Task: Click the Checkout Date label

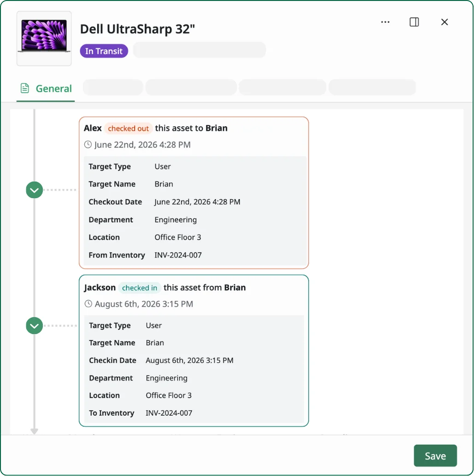Action: point(115,202)
